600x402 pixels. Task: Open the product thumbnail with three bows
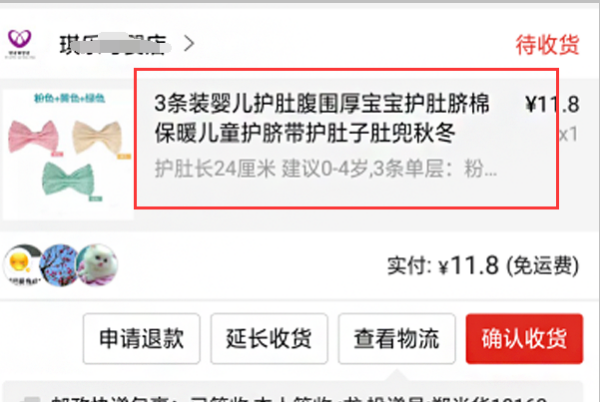pyautogui.click(x=68, y=155)
